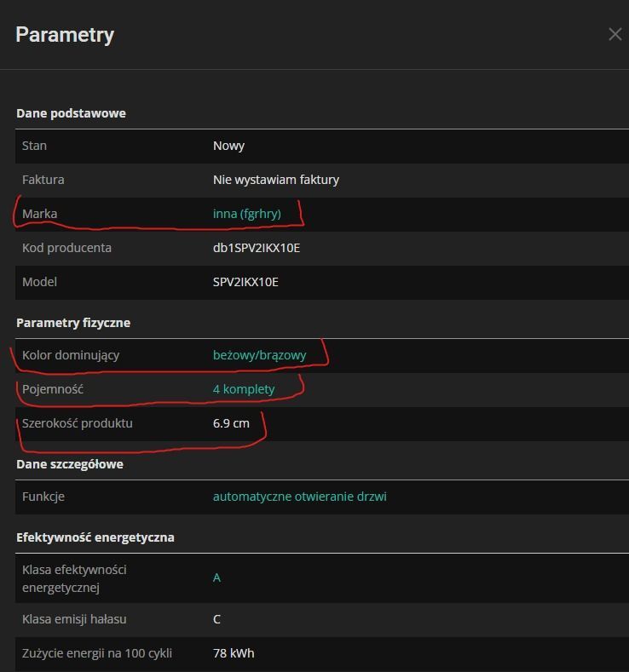Click the "78 kWh" energy consumption value
This screenshot has height=672, width=629.
tap(234, 653)
